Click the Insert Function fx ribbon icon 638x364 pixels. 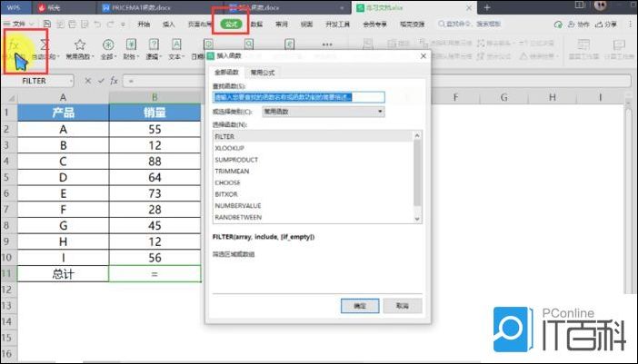click(x=15, y=45)
